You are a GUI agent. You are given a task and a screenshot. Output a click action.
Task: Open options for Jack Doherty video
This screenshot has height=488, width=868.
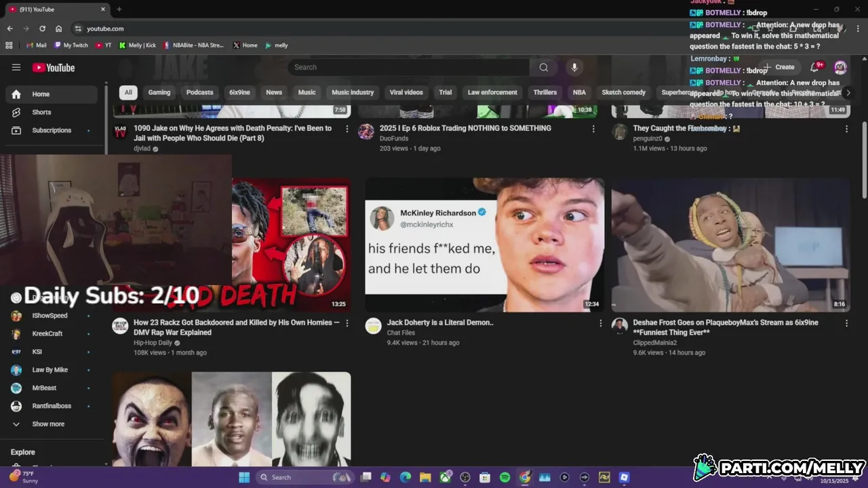point(600,323)
